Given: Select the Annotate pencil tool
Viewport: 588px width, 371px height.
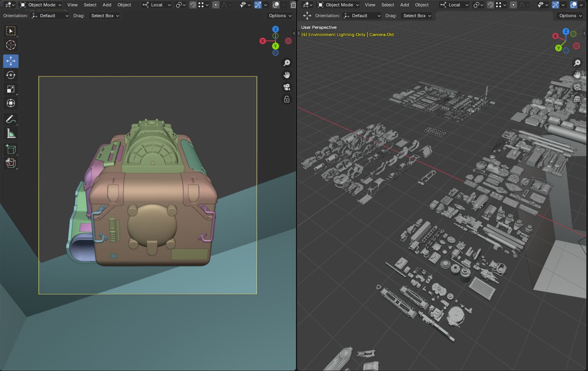Looking at the screenshot, I should 11,119.
